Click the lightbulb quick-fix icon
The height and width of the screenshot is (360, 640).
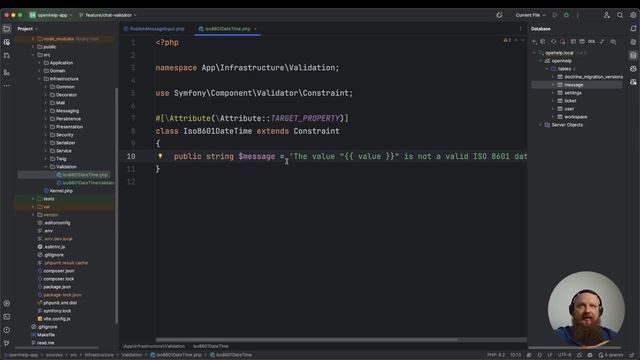[x=160, y=156]
